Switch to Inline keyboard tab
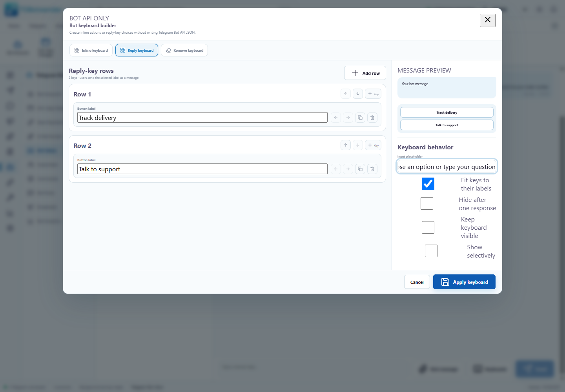Screen dimensions: 565x392 [91, 50]
